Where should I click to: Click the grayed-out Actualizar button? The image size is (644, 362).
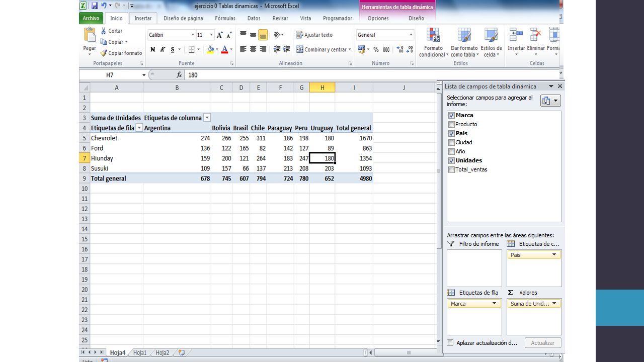point(543,343)
